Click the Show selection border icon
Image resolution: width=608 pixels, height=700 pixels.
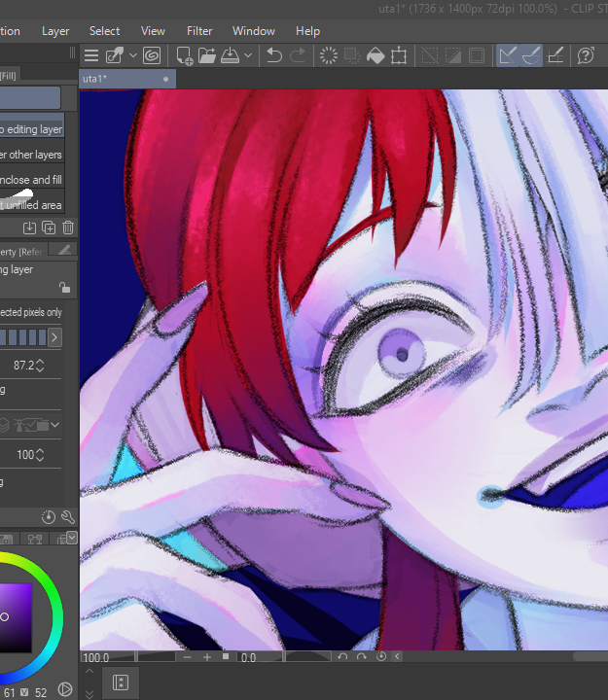tap(477, 55)
